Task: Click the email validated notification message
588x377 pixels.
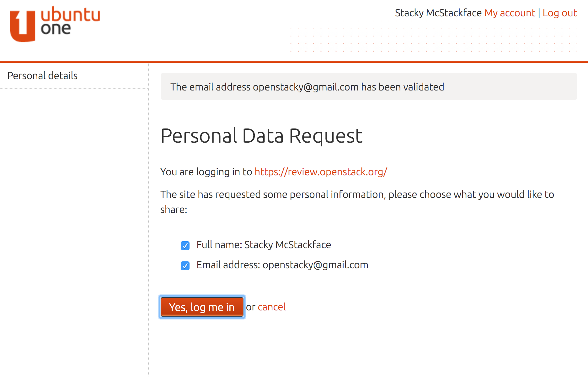Action: coord(307,87)
